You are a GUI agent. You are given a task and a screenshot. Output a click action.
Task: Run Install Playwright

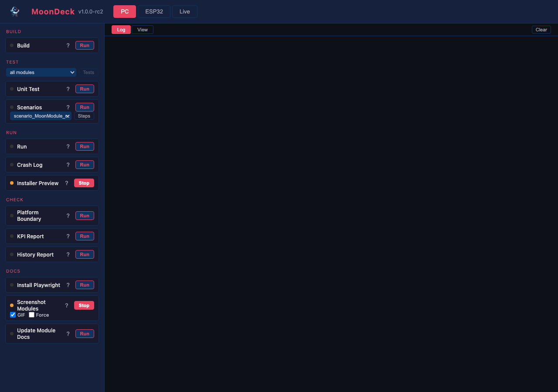[85, 285]
